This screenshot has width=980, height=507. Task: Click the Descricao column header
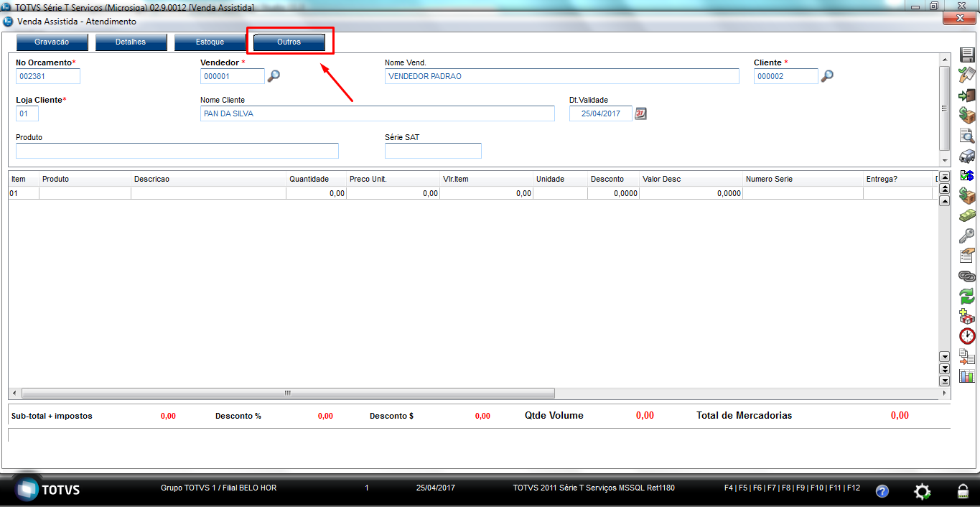pos(208,179)
